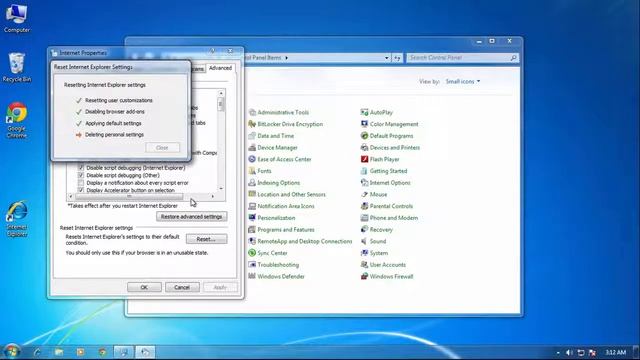The image size is (640, 360).
Task: Click the volume icon in system tray
Action: pos(569,352)
